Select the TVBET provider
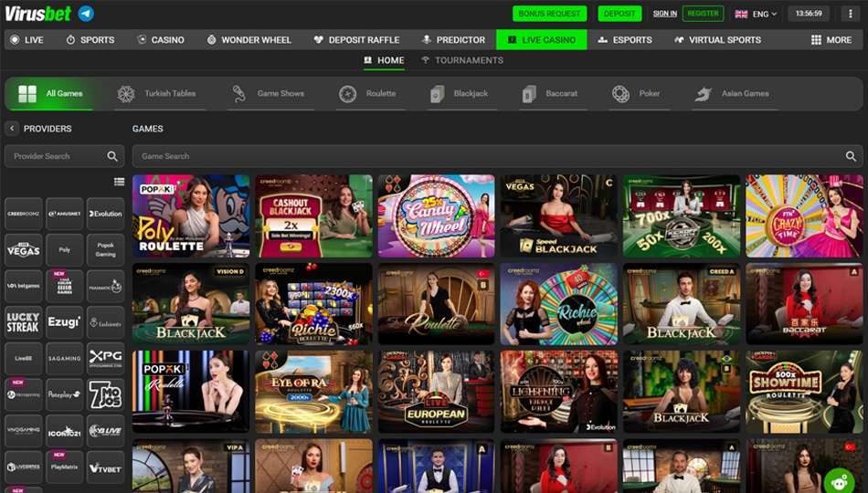The height and width of the screenshot is (493, 868). [x=105, y=467]
